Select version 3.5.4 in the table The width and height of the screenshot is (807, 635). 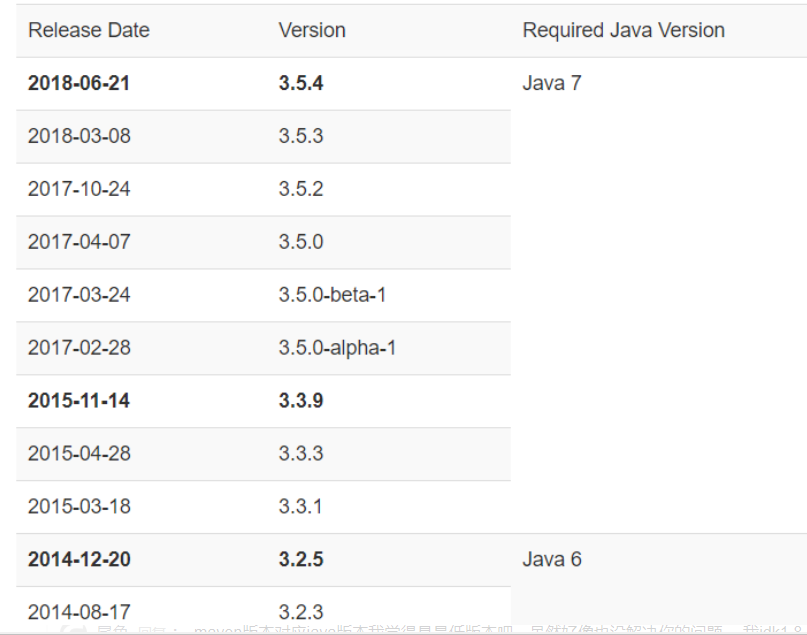click(301, 83)
